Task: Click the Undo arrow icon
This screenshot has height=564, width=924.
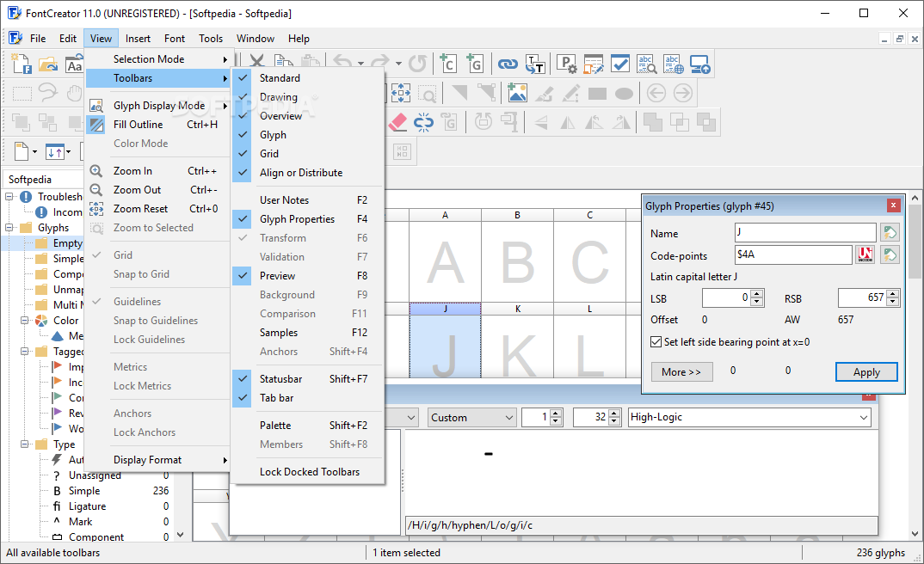Action: pyautogui.click(x=343, y=63)
